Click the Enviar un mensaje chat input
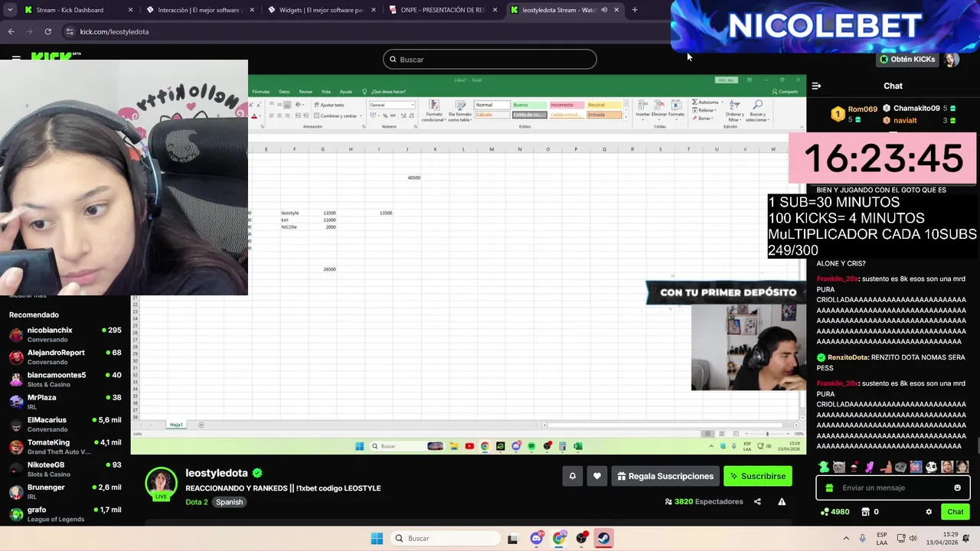This screenshot has height=551, width=980. 893,487
